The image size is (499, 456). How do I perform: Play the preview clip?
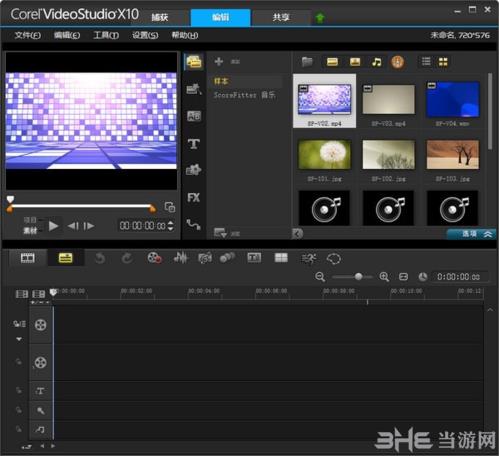pos(53,226)
